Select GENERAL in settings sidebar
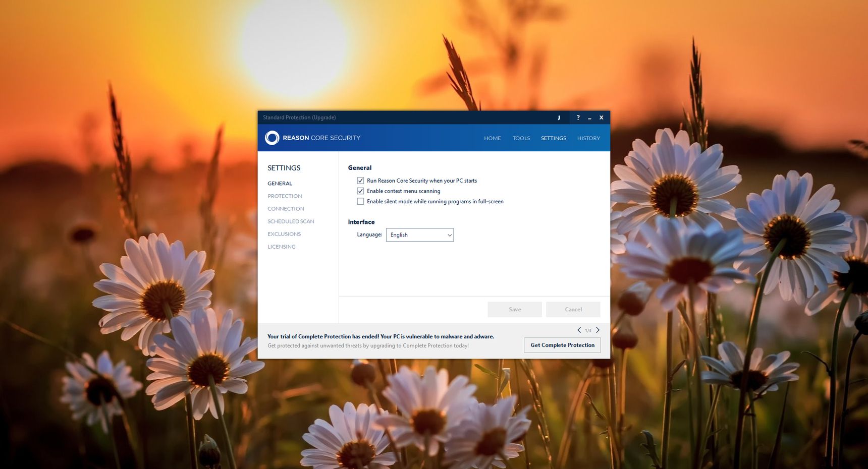Viewport: 868px width, 469px height. point(280,184)
